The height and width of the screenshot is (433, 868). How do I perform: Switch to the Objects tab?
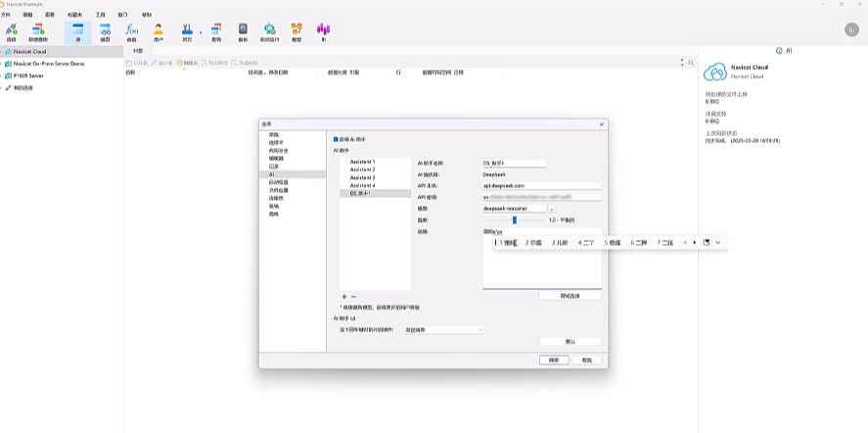pyautogui.click(x=138, y=51)
